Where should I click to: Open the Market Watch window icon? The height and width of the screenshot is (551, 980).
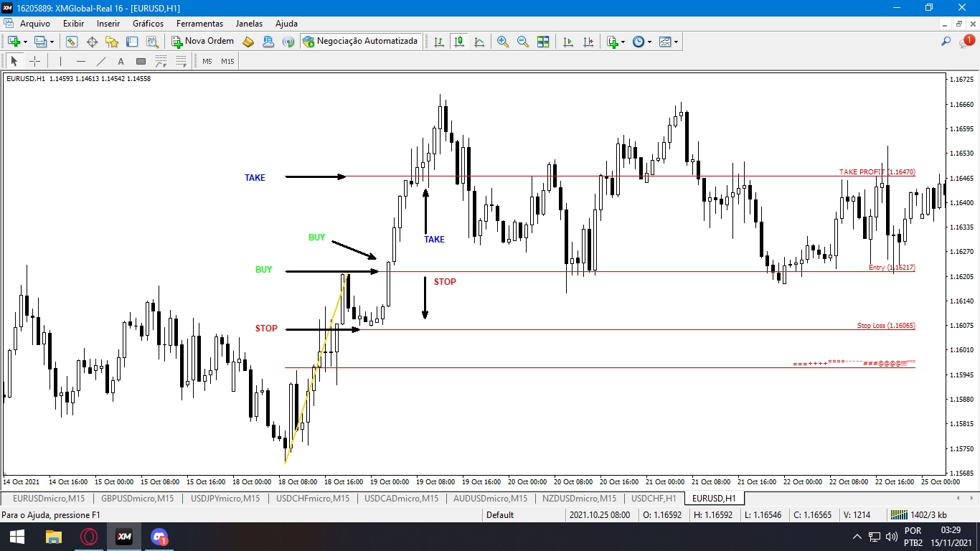(72, 42)
